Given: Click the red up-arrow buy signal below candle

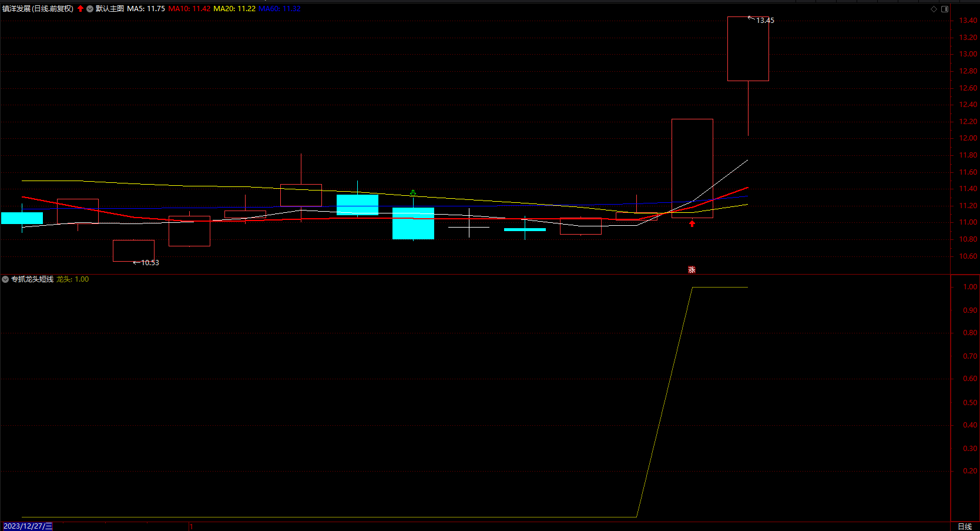Looking at the screenshot, I should tap(692, 223).
